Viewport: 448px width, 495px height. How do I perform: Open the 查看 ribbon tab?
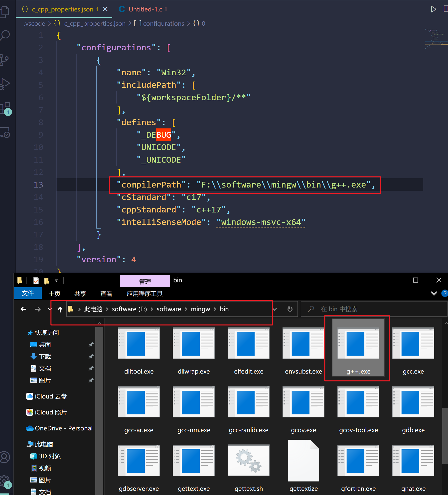pyautogui.click(x=106, y=294)
